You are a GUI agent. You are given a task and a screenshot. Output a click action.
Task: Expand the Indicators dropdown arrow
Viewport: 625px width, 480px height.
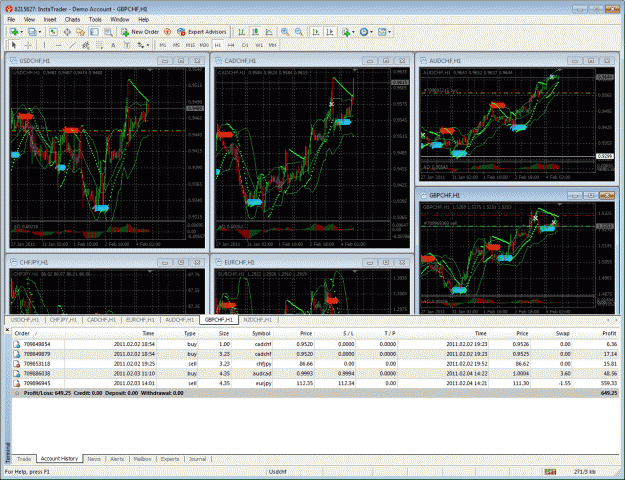(353, 32)
